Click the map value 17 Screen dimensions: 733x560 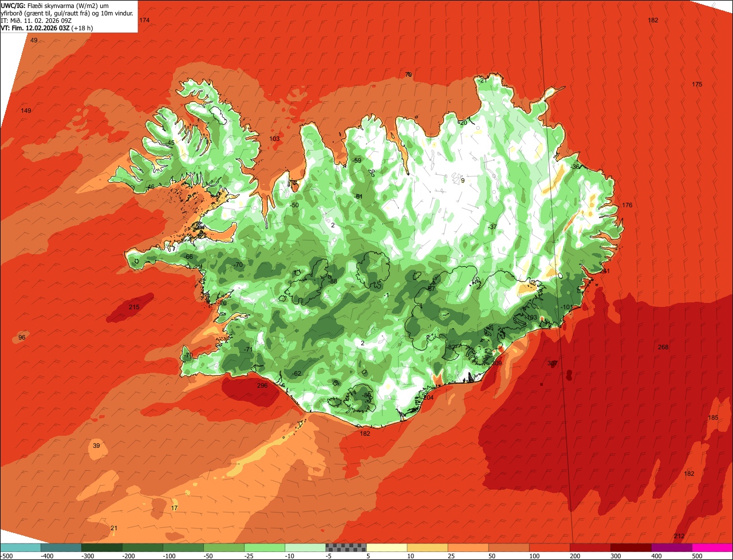[x=175, y=508]
